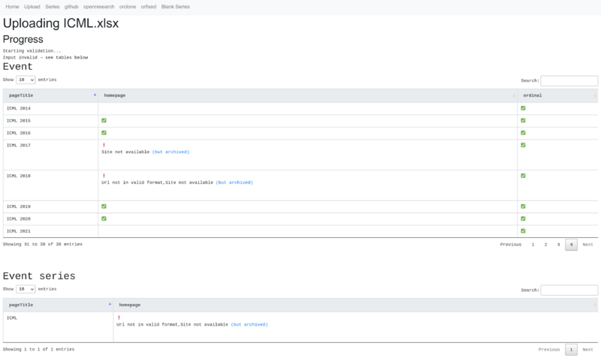Image resolution: width=601 pixels, height=364 pixels.
Task: Go to page 3 of Event table
Action: tap(558, 245)
